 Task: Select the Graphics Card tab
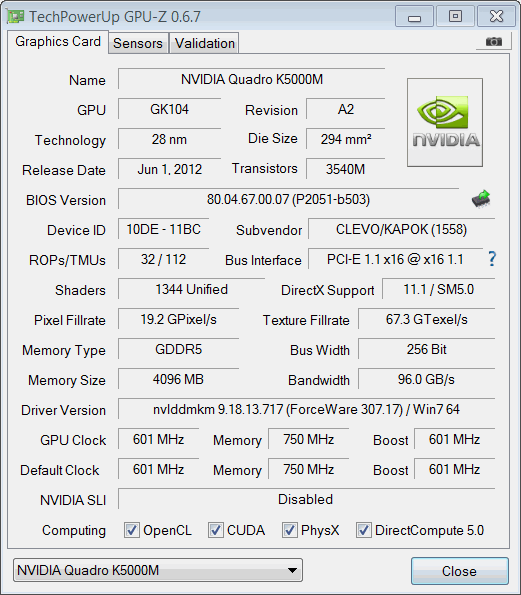pos(58,41)
